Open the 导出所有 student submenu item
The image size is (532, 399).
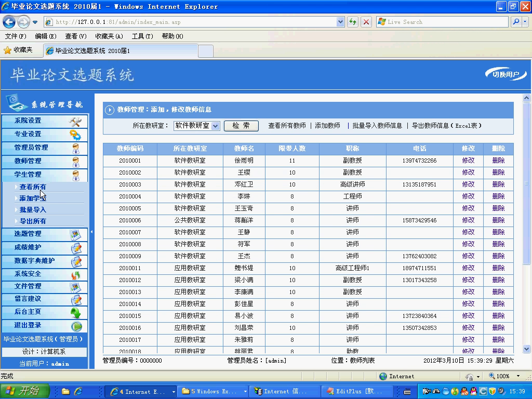click(x=33, y=221)
